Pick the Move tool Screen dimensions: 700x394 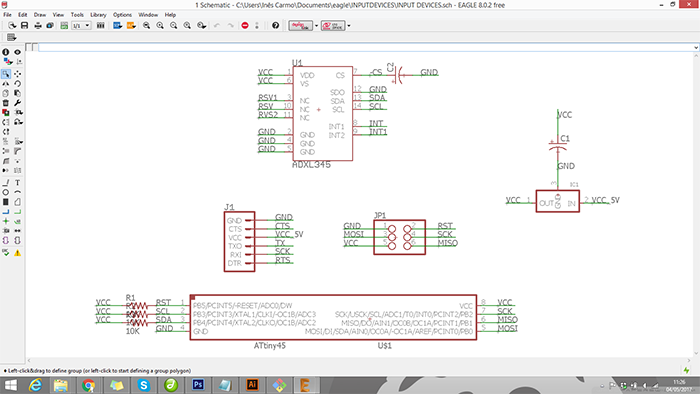click(17, 74)
